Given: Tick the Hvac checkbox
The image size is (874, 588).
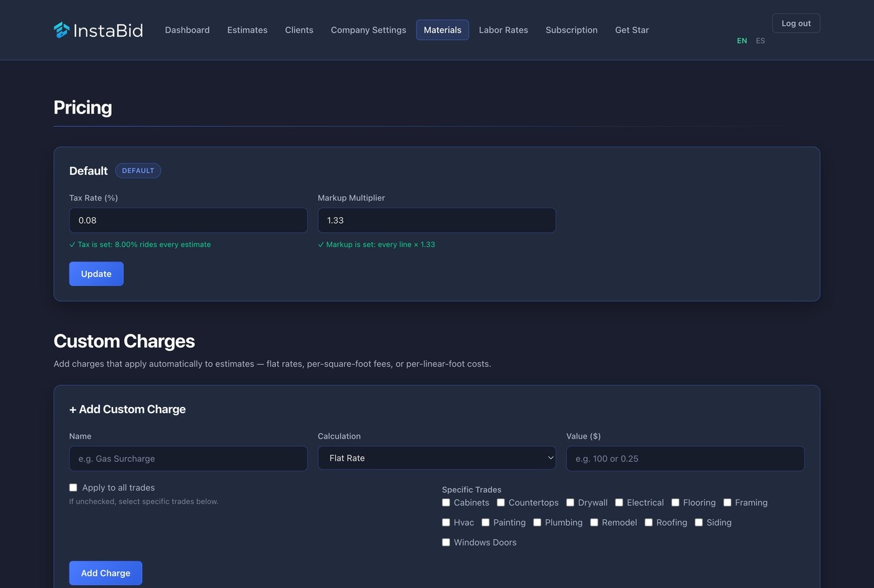Looking at the screenshot, I should coord(446,522).
